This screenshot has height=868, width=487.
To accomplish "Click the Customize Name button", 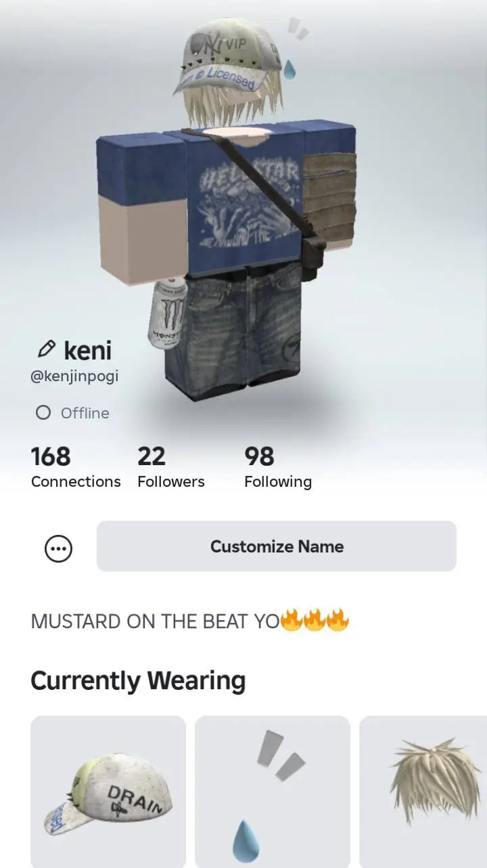I will [x=277, y=546].
